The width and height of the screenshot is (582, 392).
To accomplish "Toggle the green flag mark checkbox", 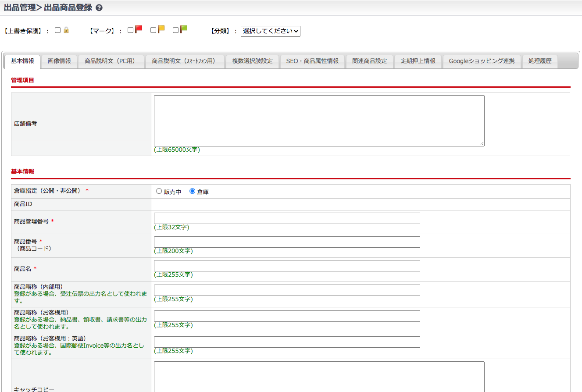I will (x=176, y=30).
